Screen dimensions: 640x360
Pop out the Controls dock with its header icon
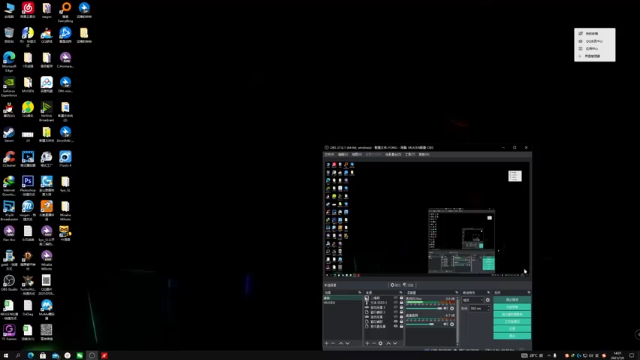[x=529, y=293]
